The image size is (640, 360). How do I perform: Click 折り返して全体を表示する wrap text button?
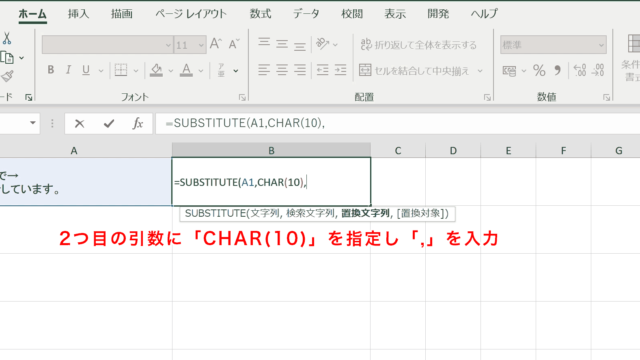[418, 44]
